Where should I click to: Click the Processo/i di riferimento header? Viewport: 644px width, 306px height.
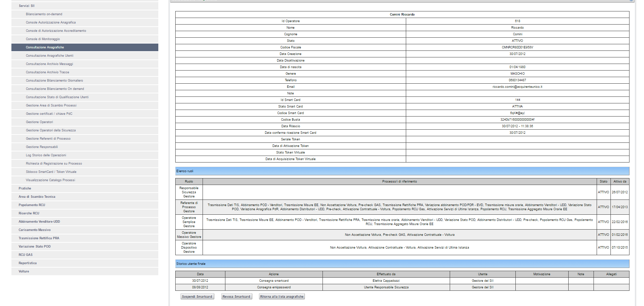(400, 182)
